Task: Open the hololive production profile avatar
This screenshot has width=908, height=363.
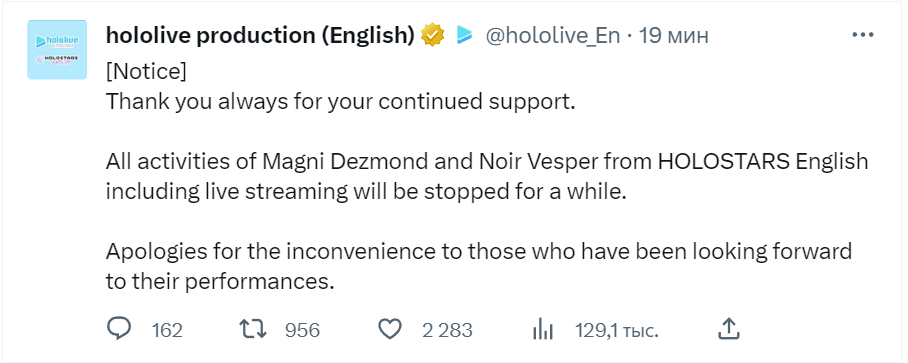Action: pos(57,50)
